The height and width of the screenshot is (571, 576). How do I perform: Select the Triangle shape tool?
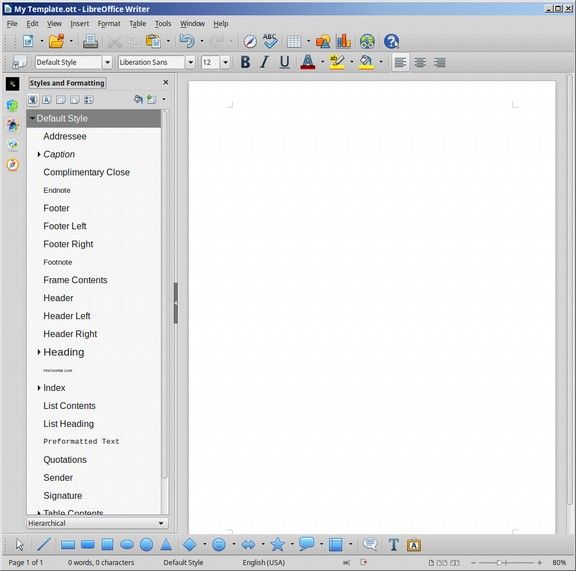[166, 545]
